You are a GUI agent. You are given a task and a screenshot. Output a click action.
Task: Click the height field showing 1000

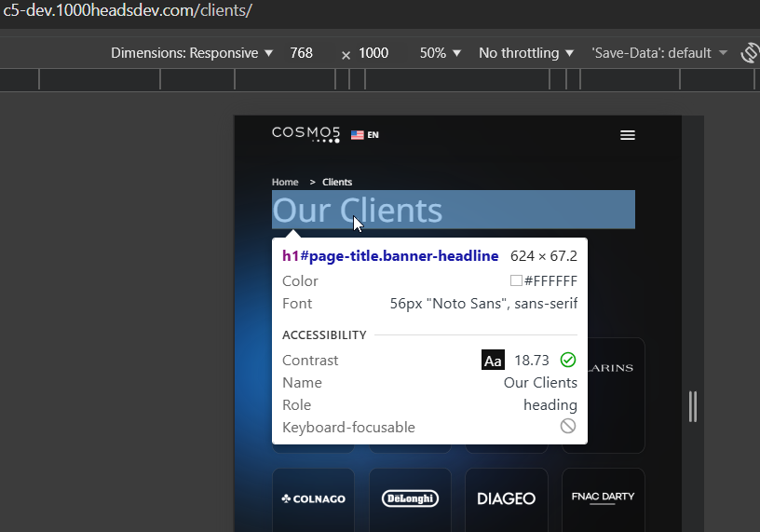point(373,53)
